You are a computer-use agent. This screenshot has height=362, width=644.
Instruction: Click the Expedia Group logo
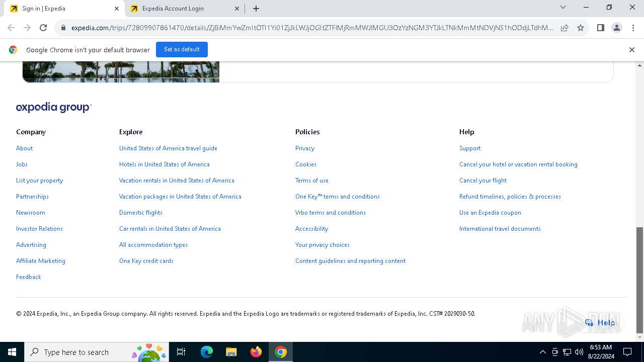pyautogui.click(x=54, y=108)
